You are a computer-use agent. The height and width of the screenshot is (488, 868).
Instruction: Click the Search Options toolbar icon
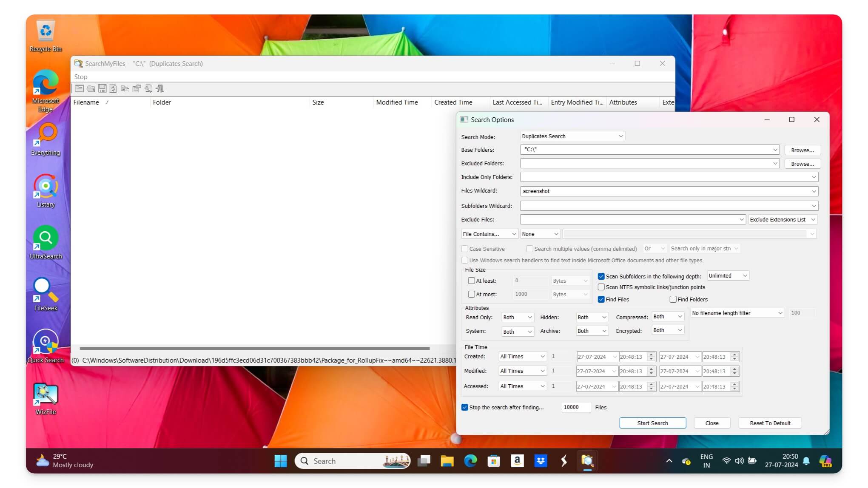(79, 88)
